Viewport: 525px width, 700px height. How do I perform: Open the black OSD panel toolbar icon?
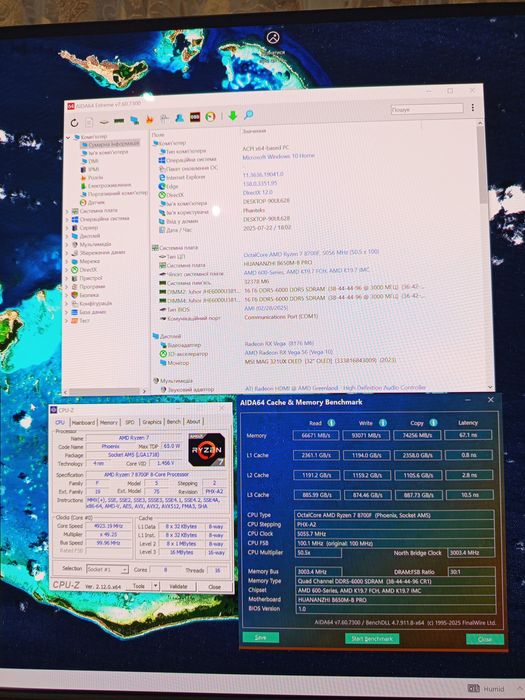[x=195, y=117]
